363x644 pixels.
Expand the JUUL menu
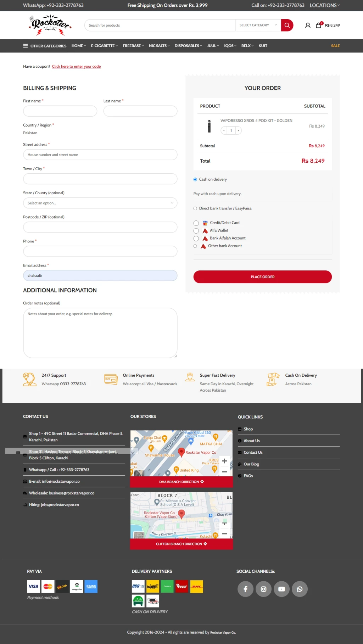[213, 46]
